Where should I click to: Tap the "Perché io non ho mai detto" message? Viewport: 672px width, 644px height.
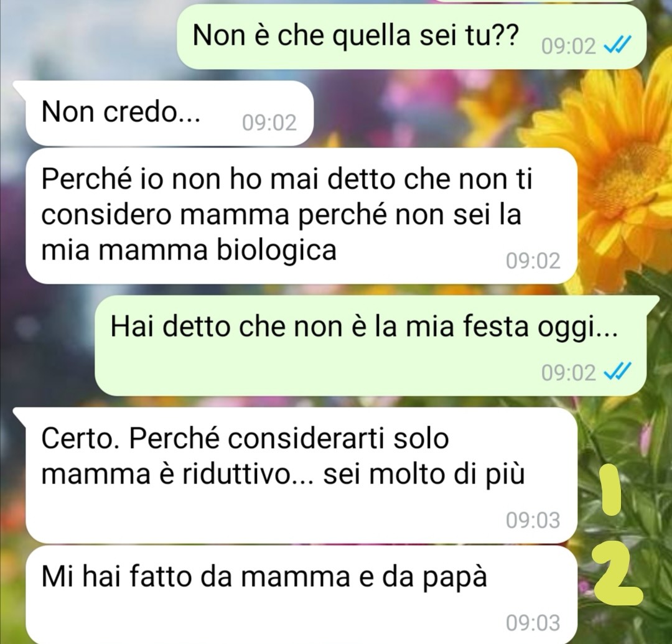[x=301, y=216]
